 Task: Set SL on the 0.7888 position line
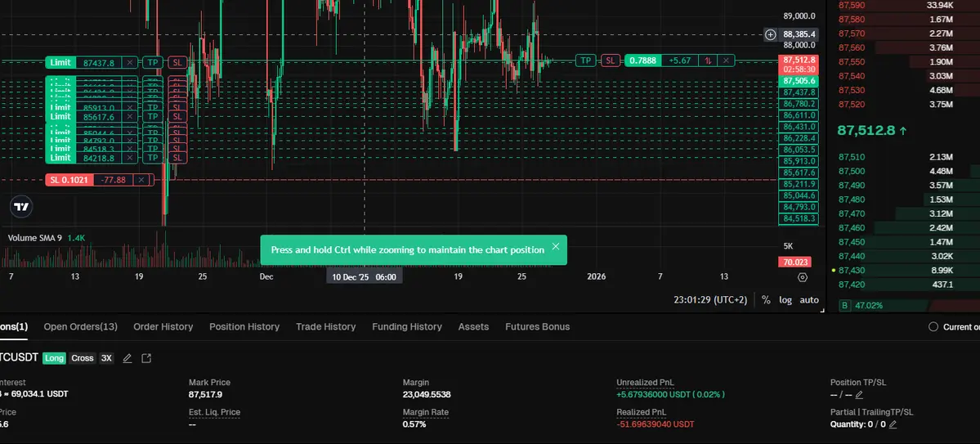[610, 61]
